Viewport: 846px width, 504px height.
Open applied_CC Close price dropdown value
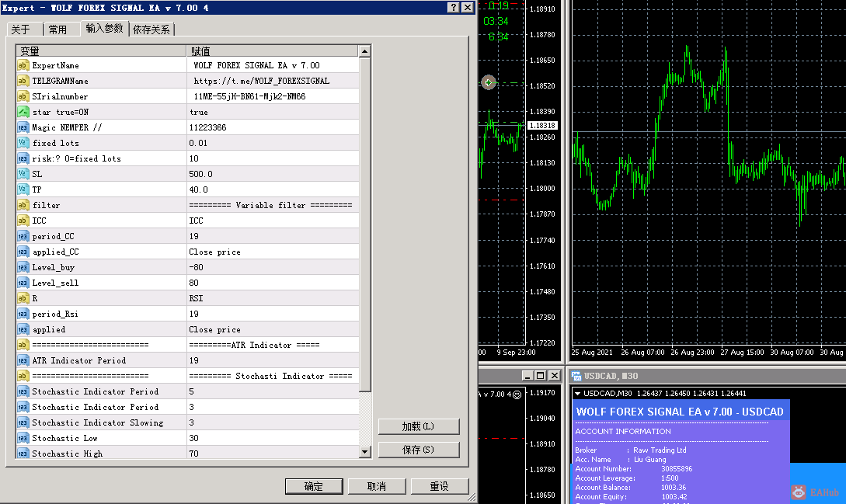click(273, 252)
